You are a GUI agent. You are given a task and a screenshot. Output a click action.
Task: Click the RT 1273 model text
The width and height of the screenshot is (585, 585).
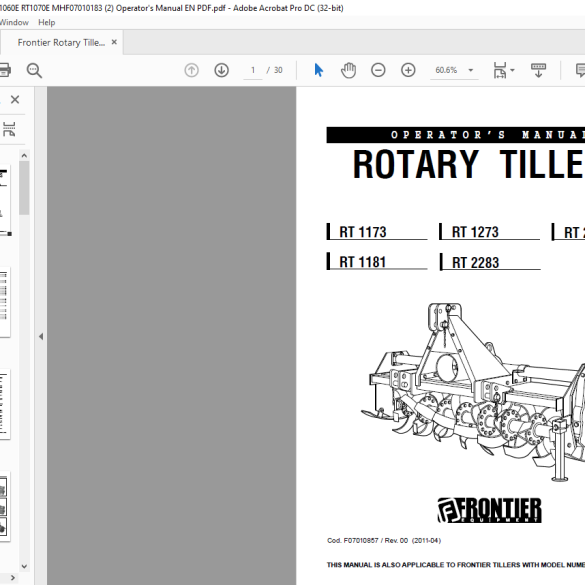pyautogui.click(x=475, y=232)
